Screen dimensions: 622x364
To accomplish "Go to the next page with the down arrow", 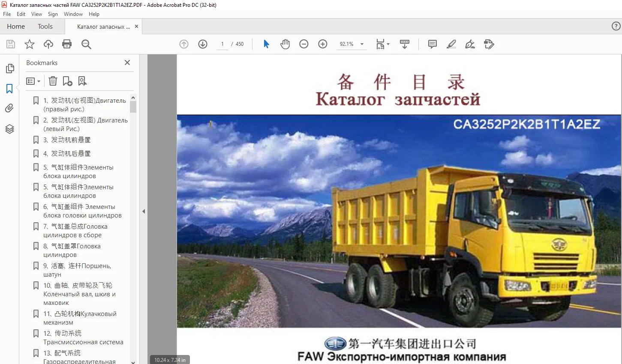I will [x=203, y=44].
